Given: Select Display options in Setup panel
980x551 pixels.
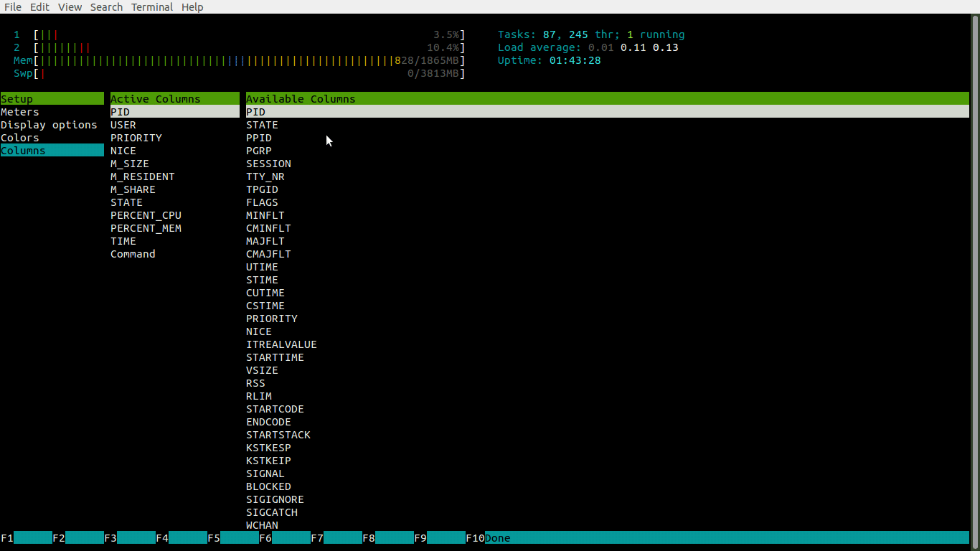Looking at the screenshot, I should click(49, 125).
